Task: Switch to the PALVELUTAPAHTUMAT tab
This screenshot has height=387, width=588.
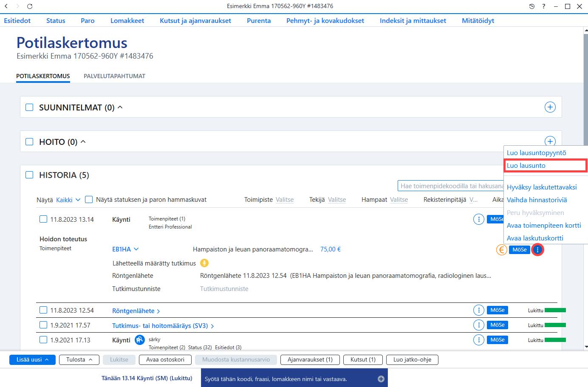Action: 114,76
